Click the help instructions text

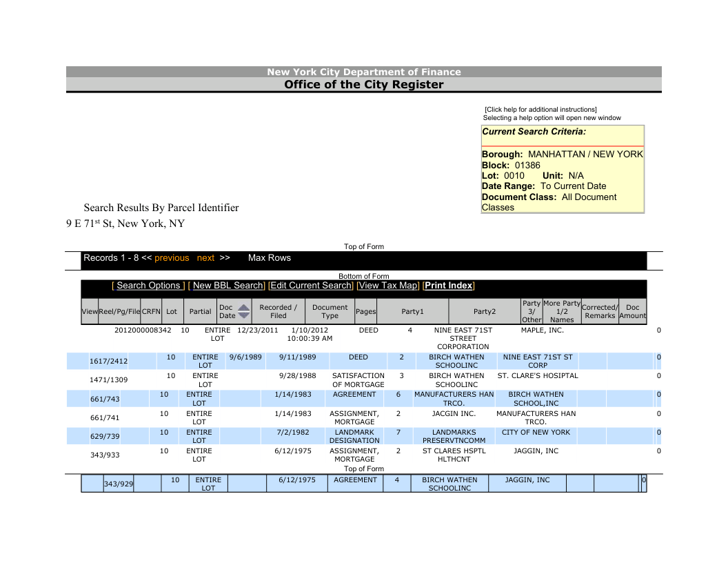point(540,110)
